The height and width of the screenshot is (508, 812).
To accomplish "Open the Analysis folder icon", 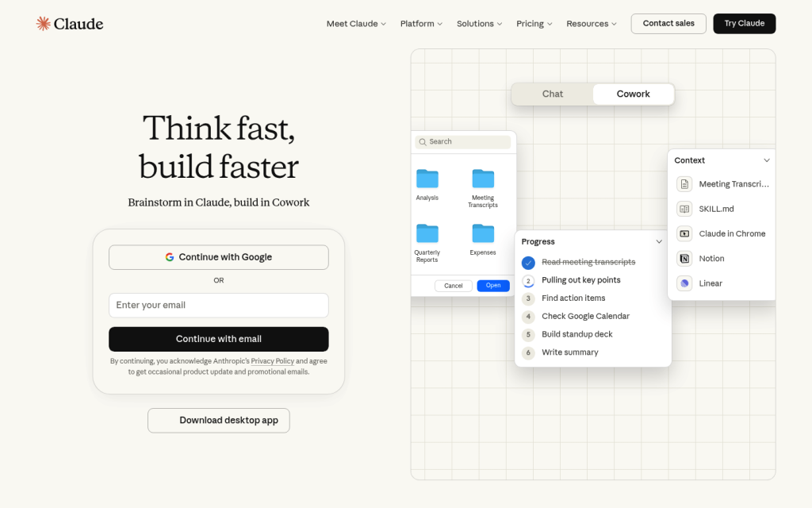I will 427,179.
